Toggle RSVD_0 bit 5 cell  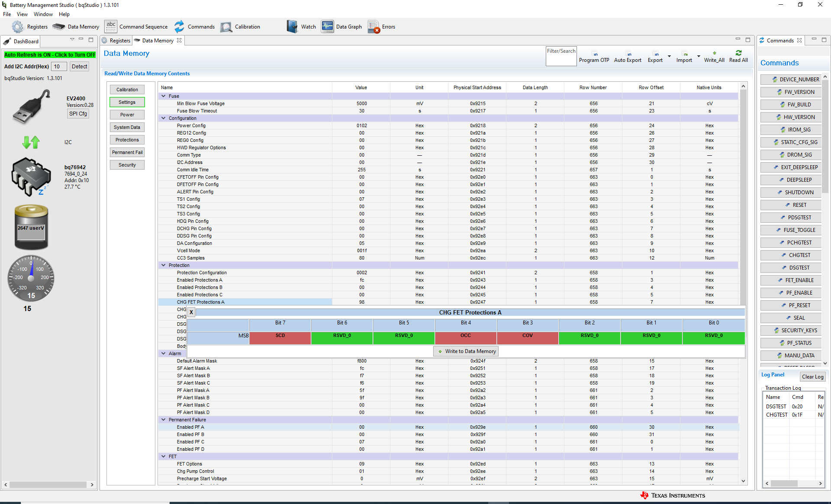click(404, 338)
